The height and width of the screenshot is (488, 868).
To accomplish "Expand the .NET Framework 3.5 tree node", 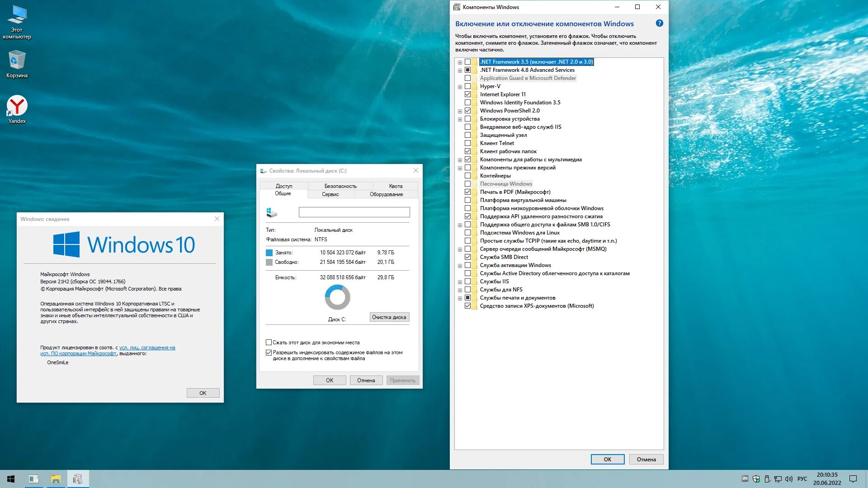I will (460, 62).
